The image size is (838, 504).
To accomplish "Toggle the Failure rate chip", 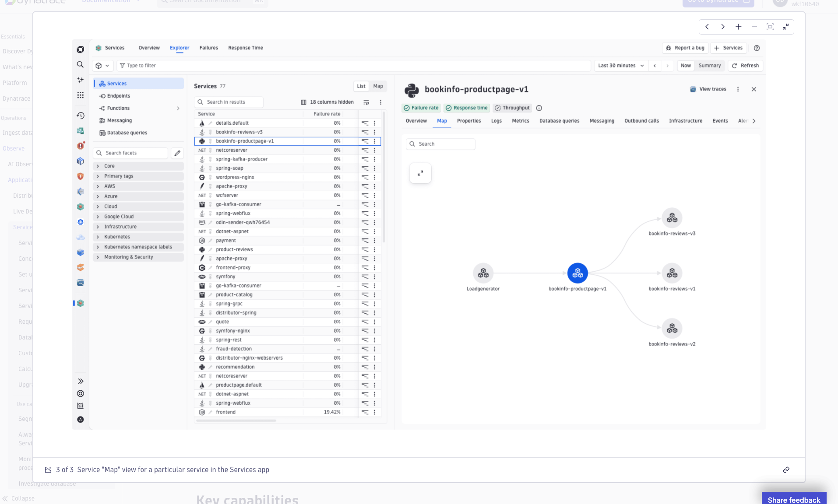I will [x=421, y=108].
